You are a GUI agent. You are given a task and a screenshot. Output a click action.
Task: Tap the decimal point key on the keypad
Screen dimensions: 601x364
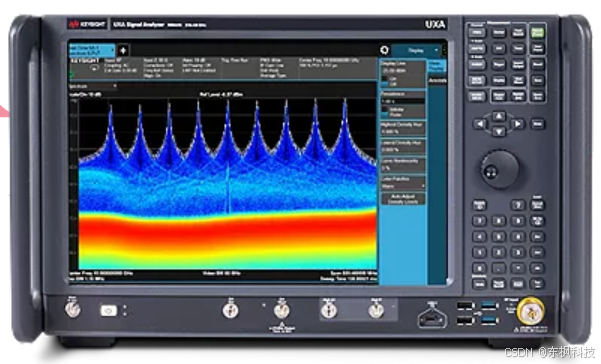498,268
